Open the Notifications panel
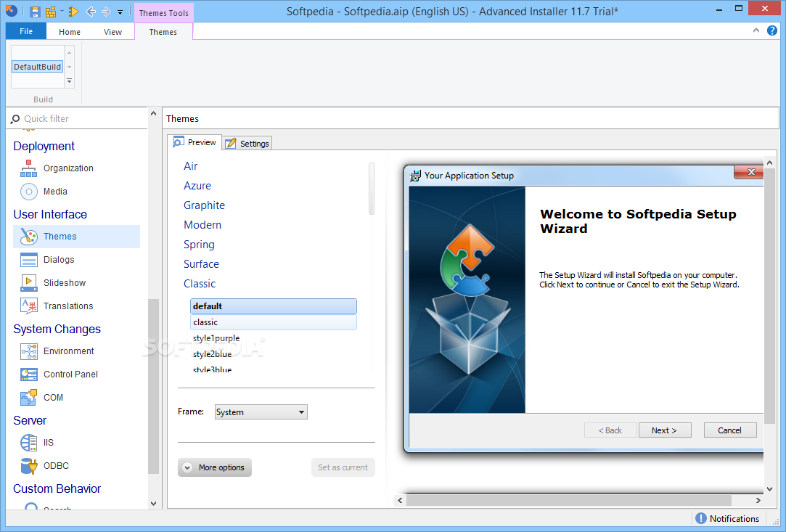Image resolution: width=786 pixels, height=532 pixels. 726,518
